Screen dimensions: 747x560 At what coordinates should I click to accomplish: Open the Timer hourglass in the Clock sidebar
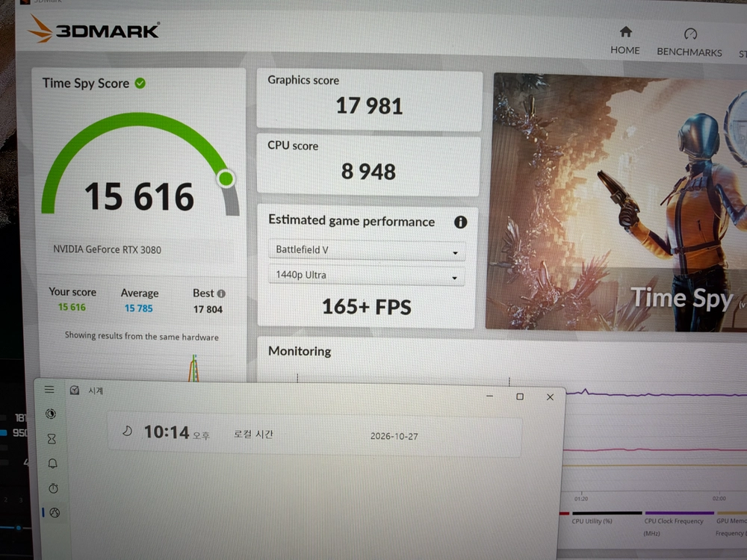click(52, 438)
